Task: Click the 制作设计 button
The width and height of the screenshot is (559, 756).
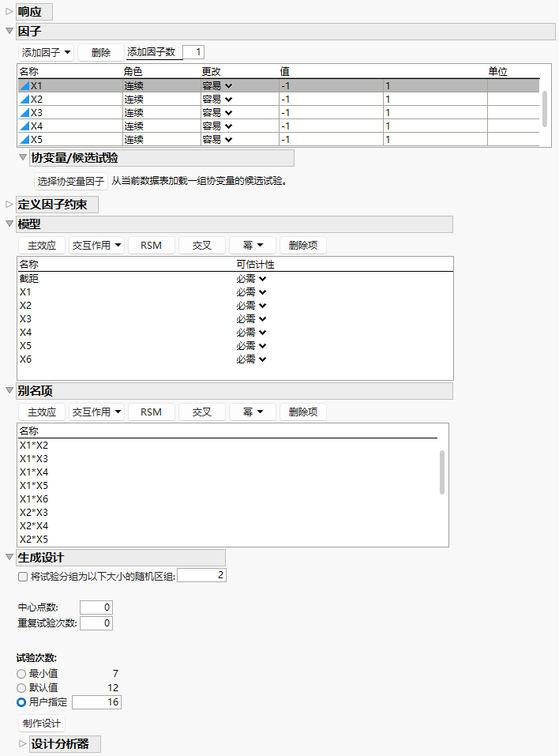Action: (41, 723)
